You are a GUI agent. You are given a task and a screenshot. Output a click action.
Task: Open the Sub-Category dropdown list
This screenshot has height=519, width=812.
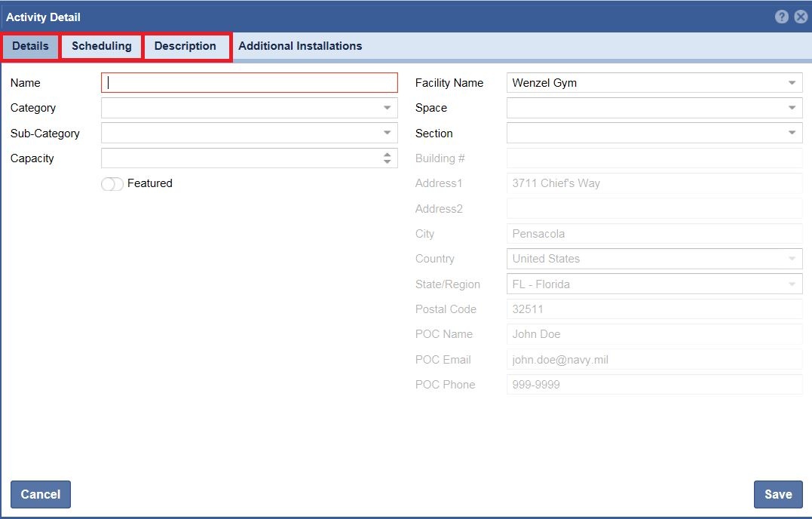[x=387, y=134]
